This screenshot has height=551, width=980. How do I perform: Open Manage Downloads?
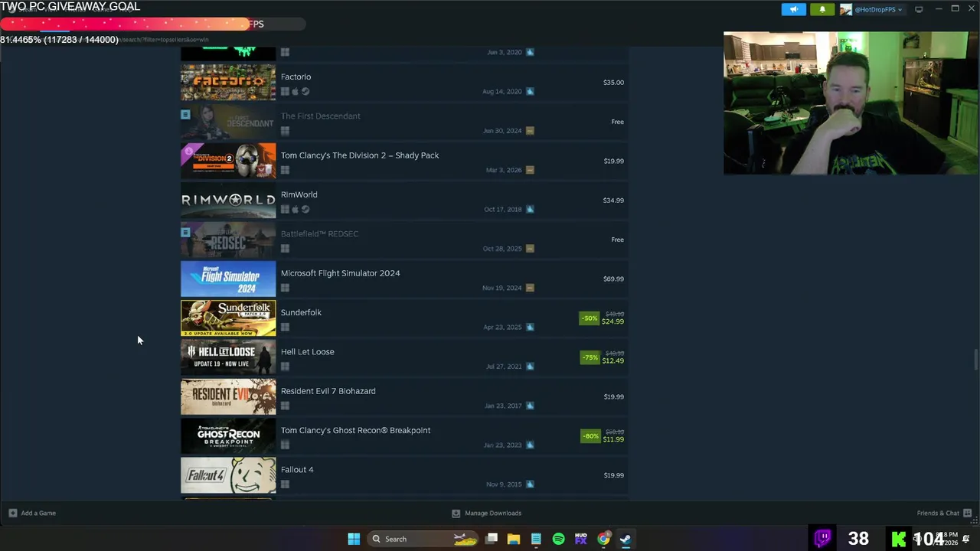(x=487, y=513)
